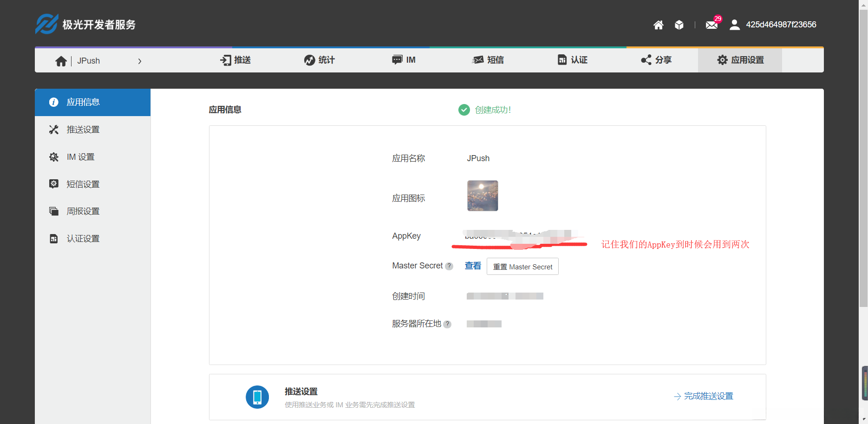Click the wrench icon for 推送设置
Image resolution: width=868 pixels, height=424 pixels.
[x=54, y=129]
